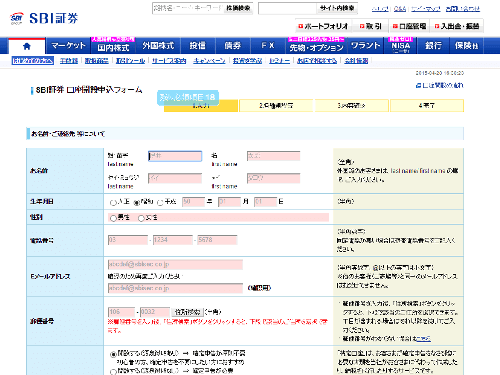The width and height of the screenshot is (500, 375).
Task: Focus the site search text field
Action: (x=287, y=8)
